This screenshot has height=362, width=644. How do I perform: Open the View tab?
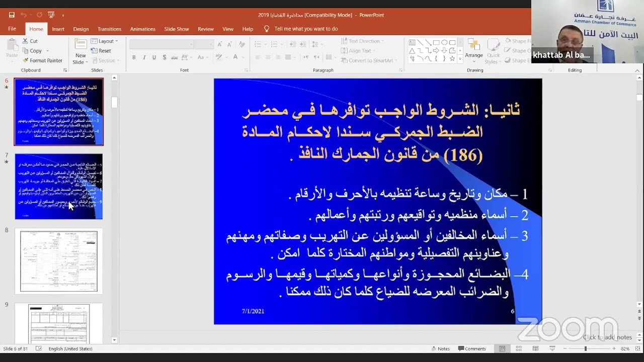coord(228,29)
